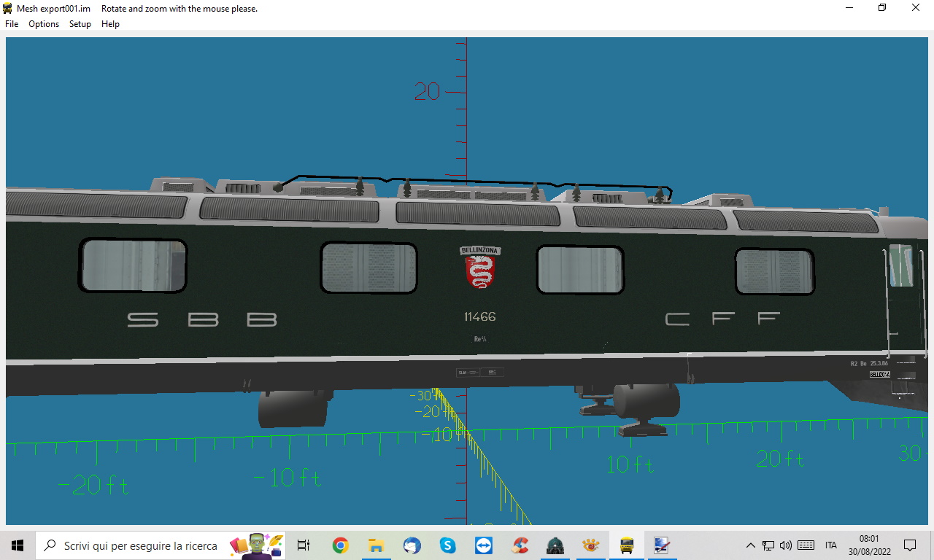
Task: Open TeamViewer from the taskbar
Action: (x=483, y=545)
